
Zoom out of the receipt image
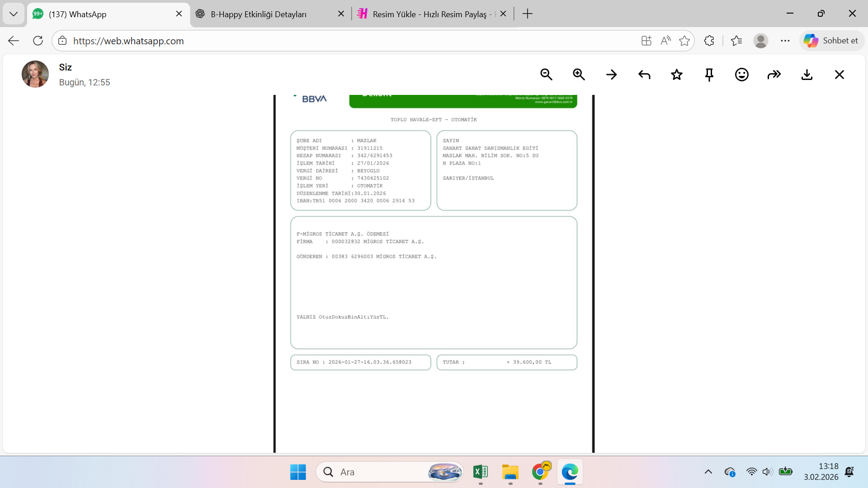coord(546,75)
